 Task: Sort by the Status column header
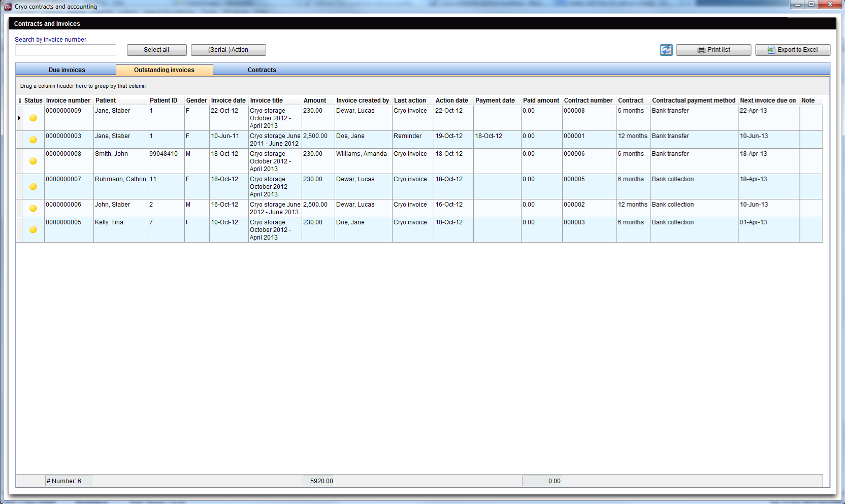[x=34, y=100]
